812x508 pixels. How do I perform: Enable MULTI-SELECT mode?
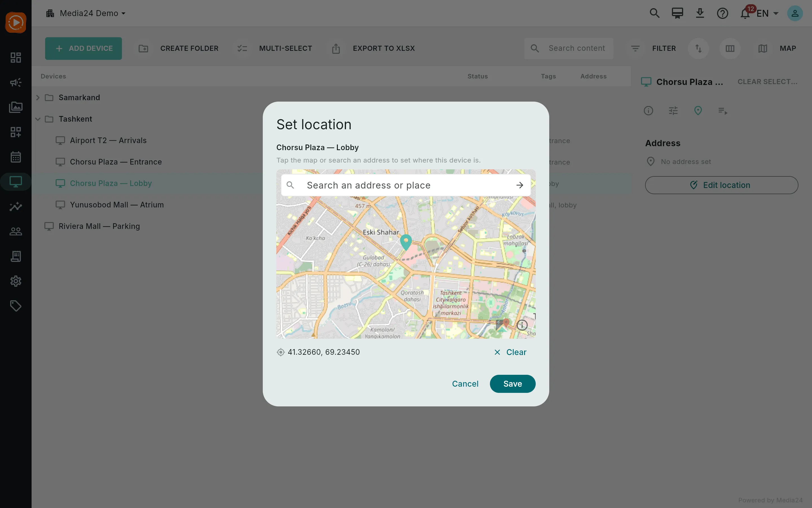(274, 48)
